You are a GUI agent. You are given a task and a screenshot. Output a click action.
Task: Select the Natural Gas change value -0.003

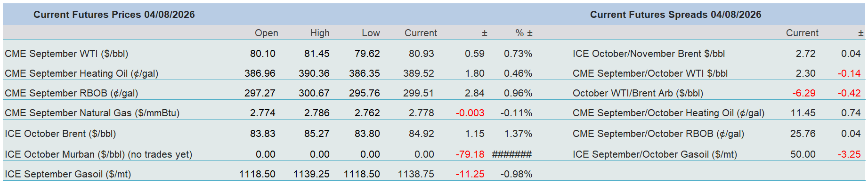(x=470, y=113)
